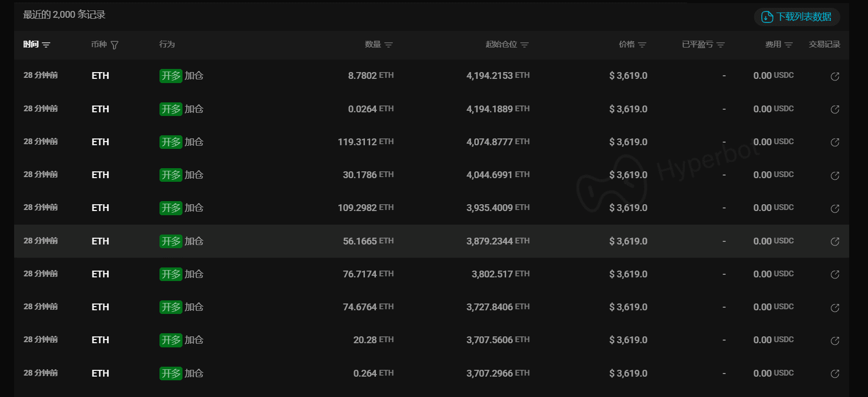
Task: Open transaction link for 30.1786 ETH row
Action: 835,176
